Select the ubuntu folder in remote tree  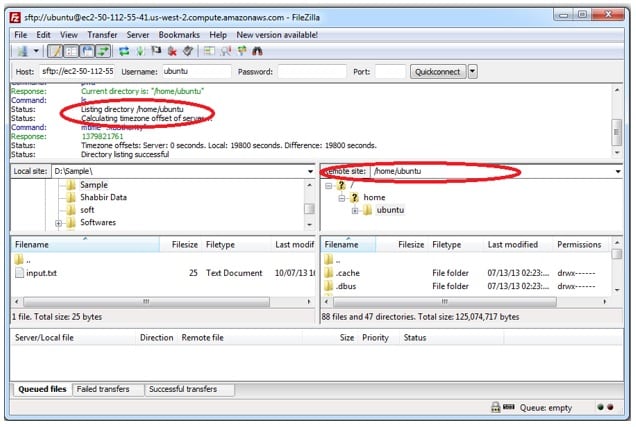(390, 210)
